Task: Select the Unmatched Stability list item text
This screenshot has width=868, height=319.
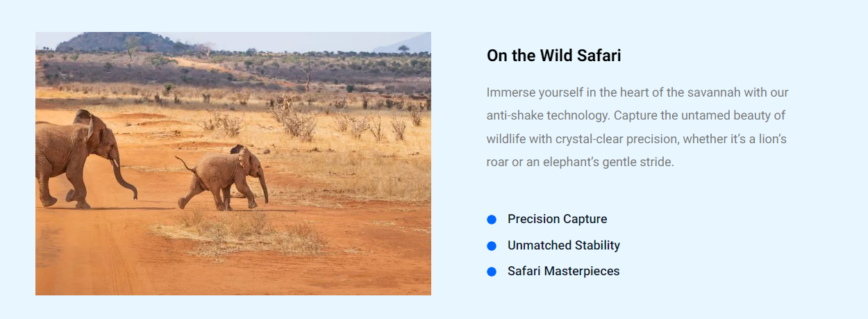Action: pos(563,245)
